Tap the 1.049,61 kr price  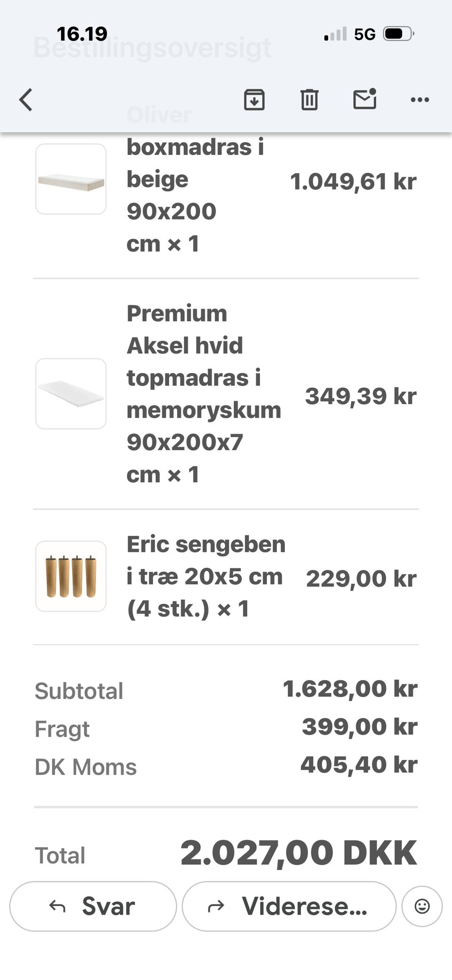tap(353, 181)
